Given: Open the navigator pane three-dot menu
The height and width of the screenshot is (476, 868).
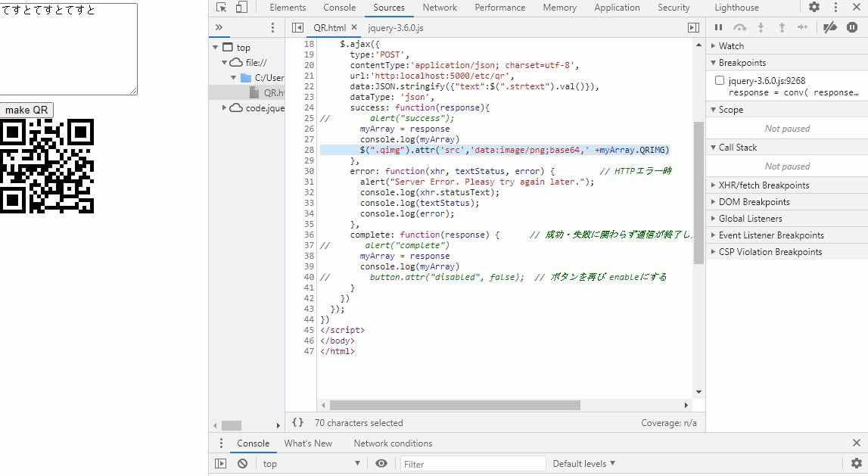Looking at the screenshot, I should point(272,28).
